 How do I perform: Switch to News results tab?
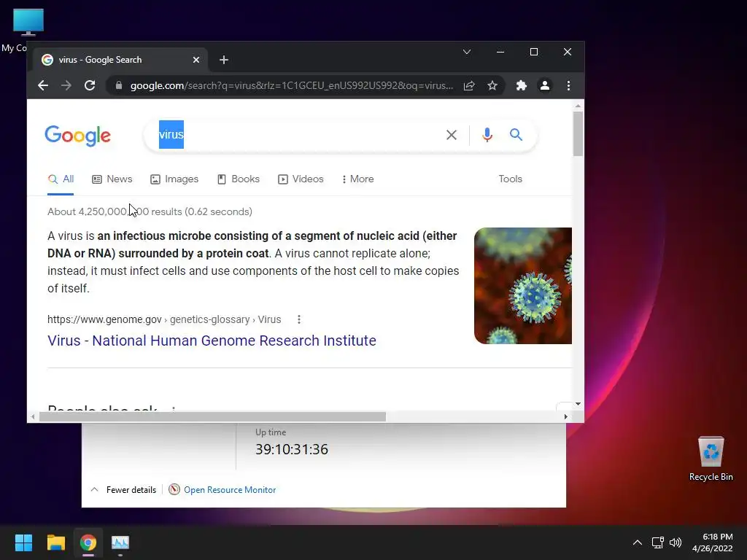[112, 179]
